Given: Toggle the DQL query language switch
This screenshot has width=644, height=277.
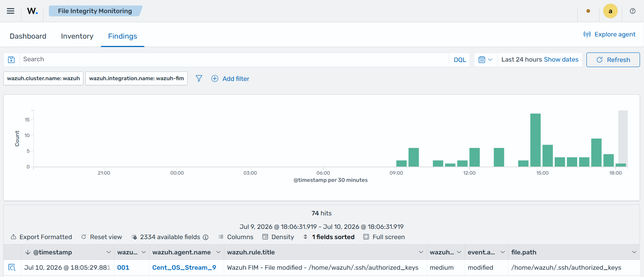Looking at the screenshot, I should pyautogui.click(x=460, y=60).
